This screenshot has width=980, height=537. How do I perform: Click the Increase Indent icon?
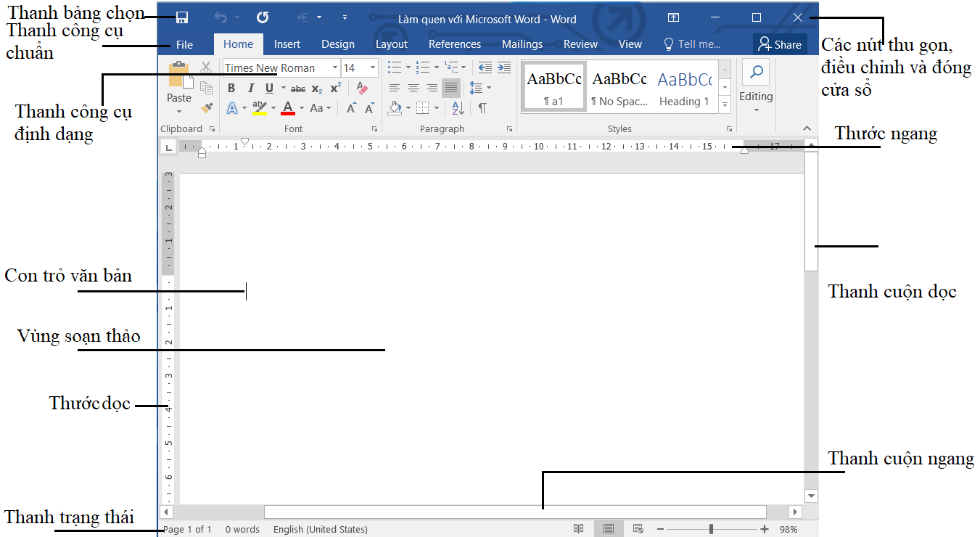tap(504, 67)
